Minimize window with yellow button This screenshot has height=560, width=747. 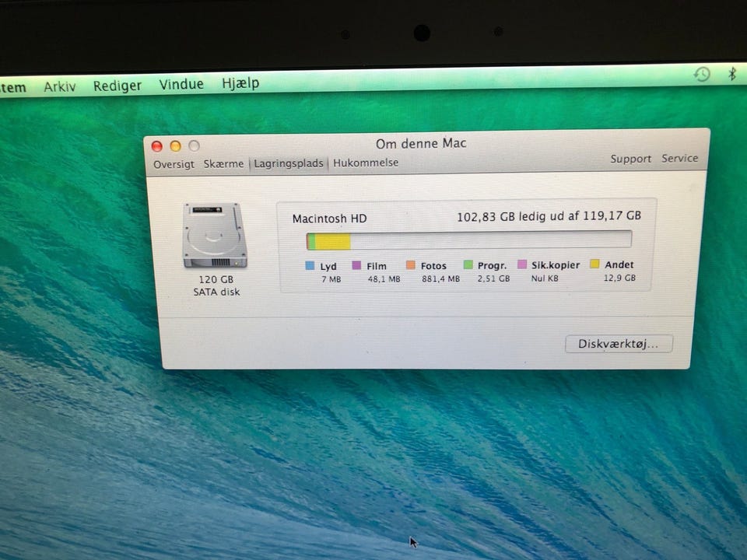tap(175, 146)
